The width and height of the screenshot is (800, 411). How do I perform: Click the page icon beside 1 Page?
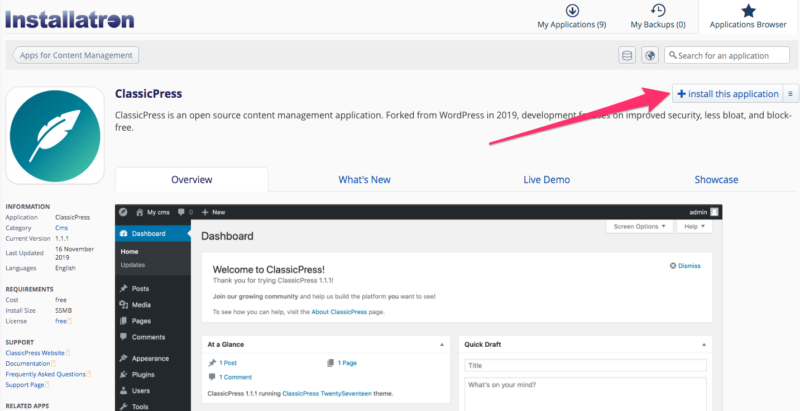tap(330, 363)
